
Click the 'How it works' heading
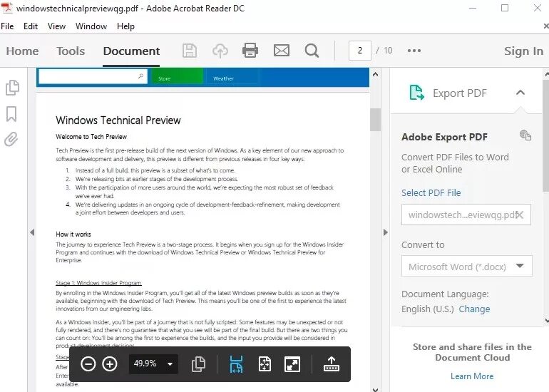click(x=73, y=234)
